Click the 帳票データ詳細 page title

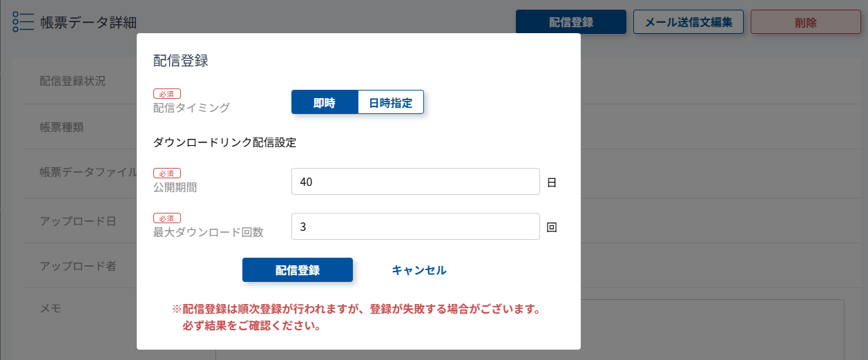tap(88, 22)
